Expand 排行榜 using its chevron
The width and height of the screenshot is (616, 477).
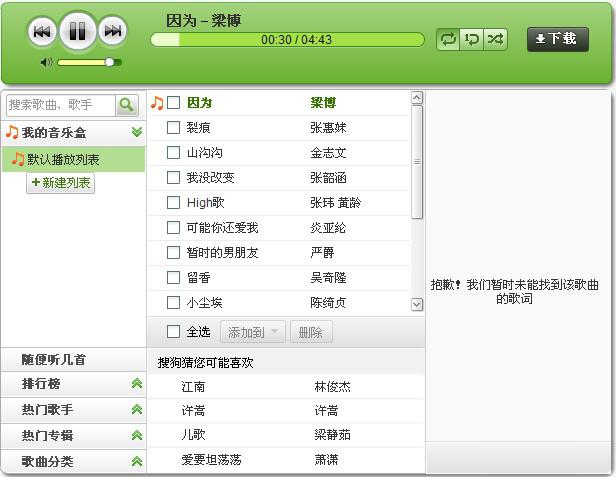point(137,383)
